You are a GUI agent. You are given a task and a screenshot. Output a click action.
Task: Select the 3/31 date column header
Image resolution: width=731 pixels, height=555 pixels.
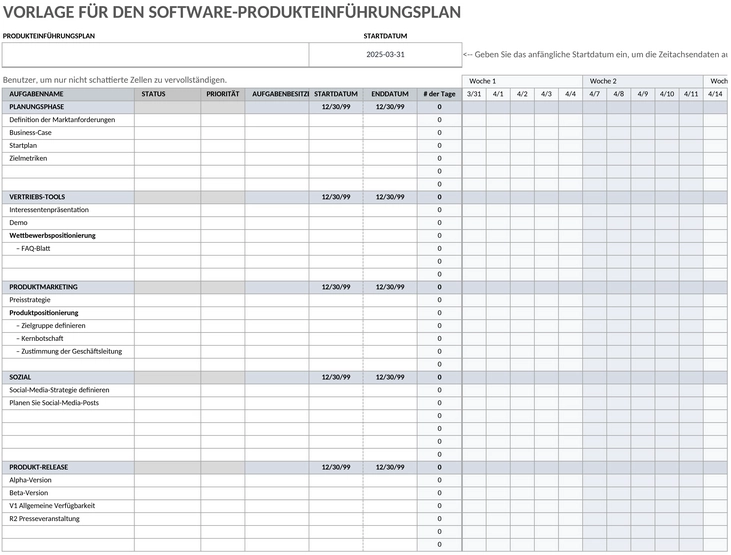click(x=474, y=94)
